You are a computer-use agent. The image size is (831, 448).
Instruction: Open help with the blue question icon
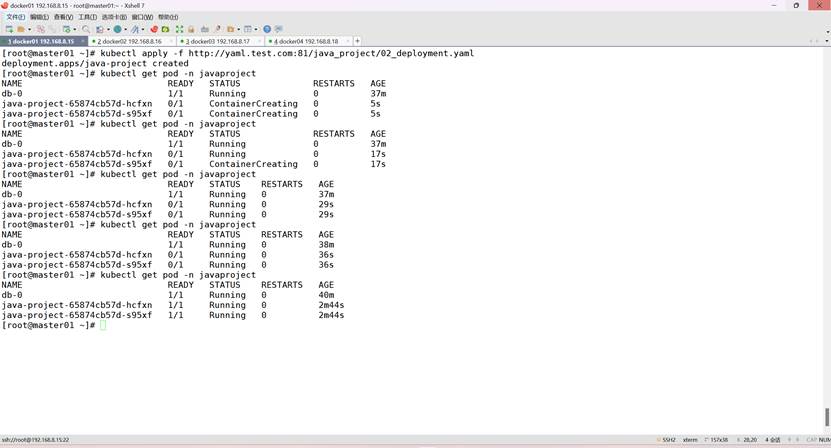tap(267, 29)
